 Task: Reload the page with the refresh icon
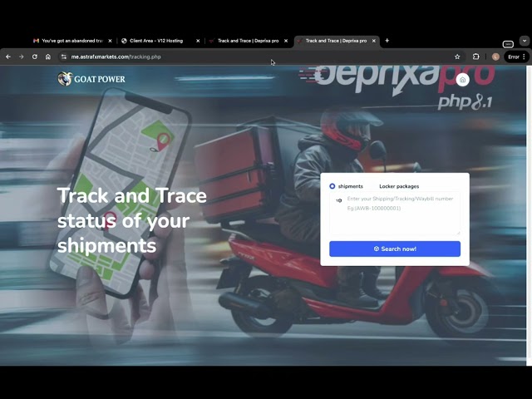(x=35, y=57)
